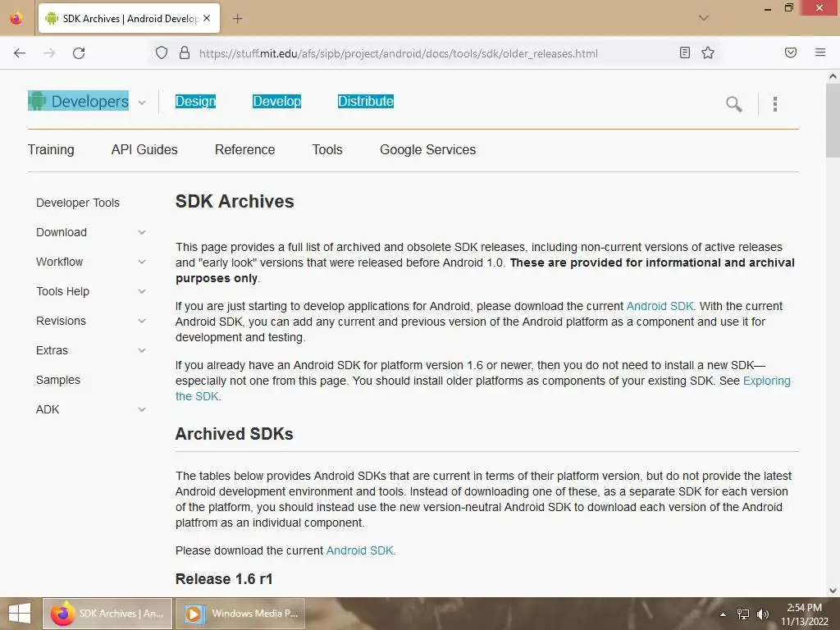Open the page search magnifier icon
This screenshot has width=840, height=630.
[x=734, y=104]
